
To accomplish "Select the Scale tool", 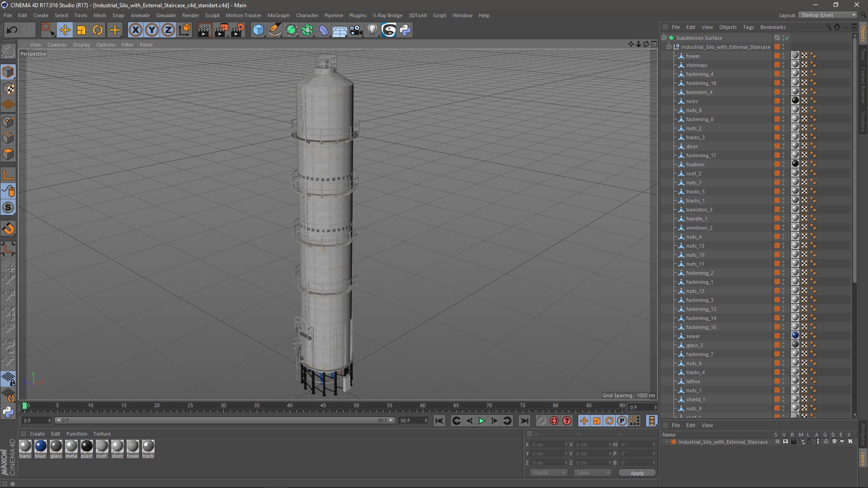I will 81,30.
